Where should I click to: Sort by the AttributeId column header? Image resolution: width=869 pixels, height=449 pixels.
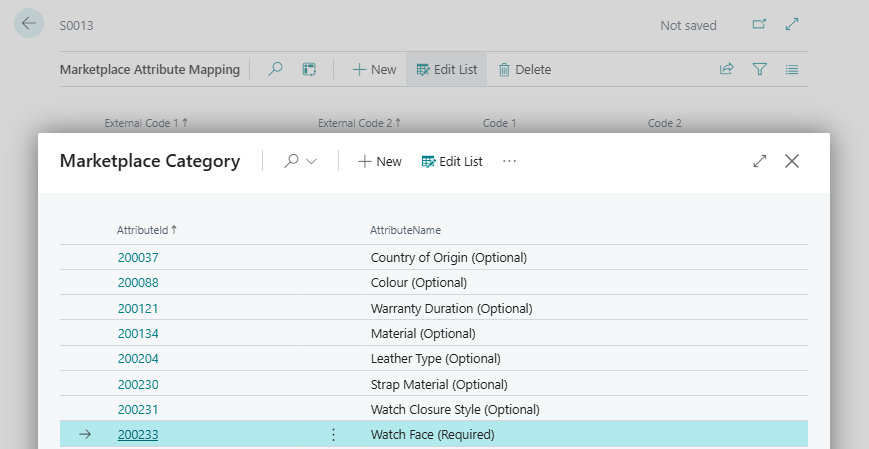tap(142, 230)
